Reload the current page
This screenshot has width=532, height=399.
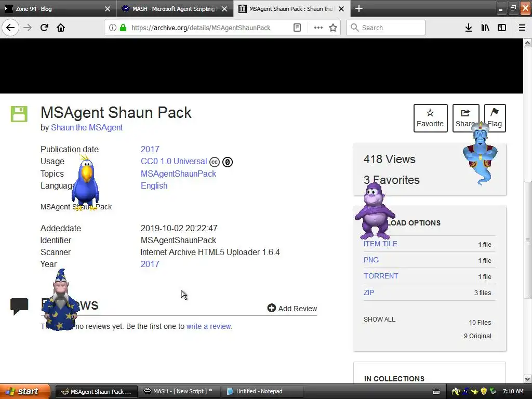pyautogui.click(x=44, y=28)
